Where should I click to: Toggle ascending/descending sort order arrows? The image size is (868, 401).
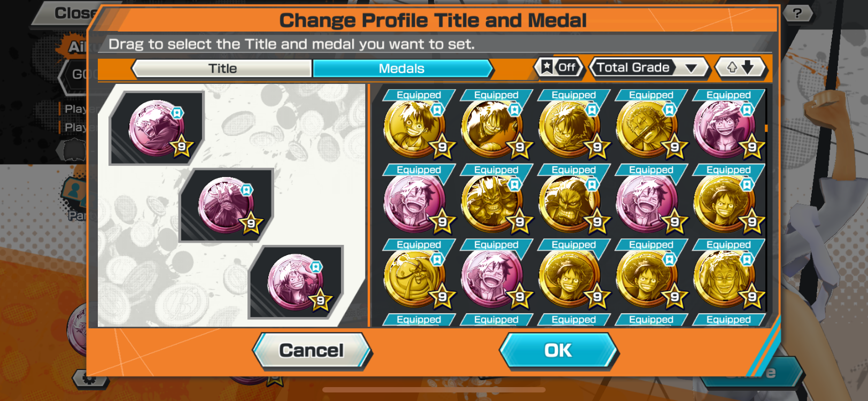tap(740, 67)
